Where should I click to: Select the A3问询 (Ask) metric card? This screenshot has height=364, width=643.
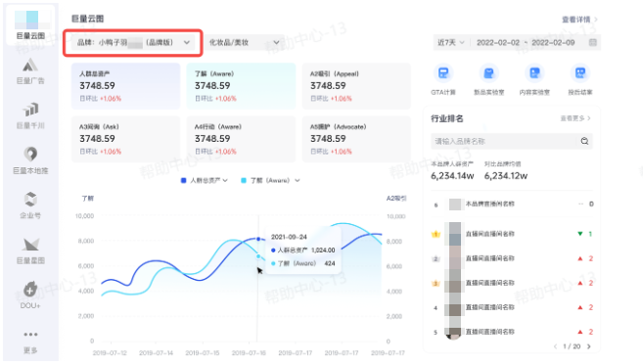coord(125,139)
